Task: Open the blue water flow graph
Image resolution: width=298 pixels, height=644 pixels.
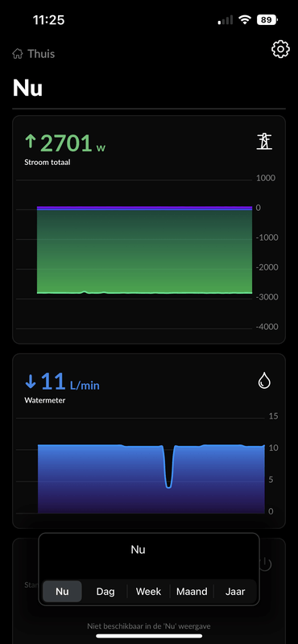Action: click(x=151, y=478)
